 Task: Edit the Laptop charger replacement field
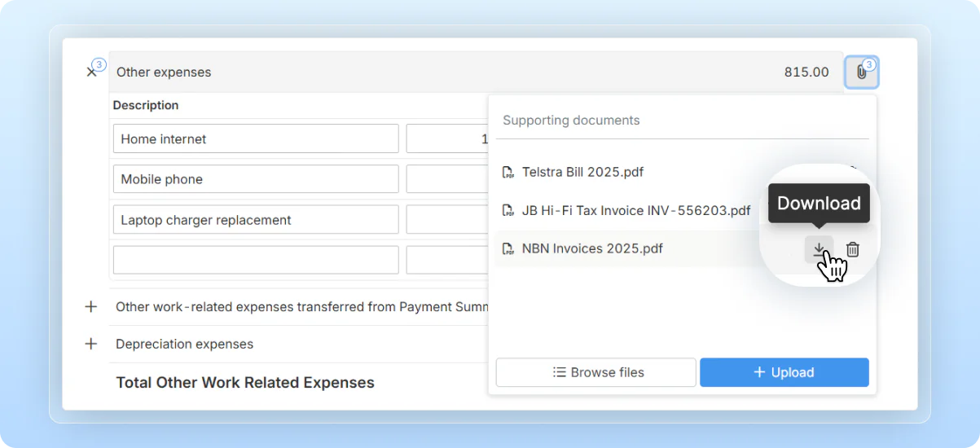(x=256, y=220)
